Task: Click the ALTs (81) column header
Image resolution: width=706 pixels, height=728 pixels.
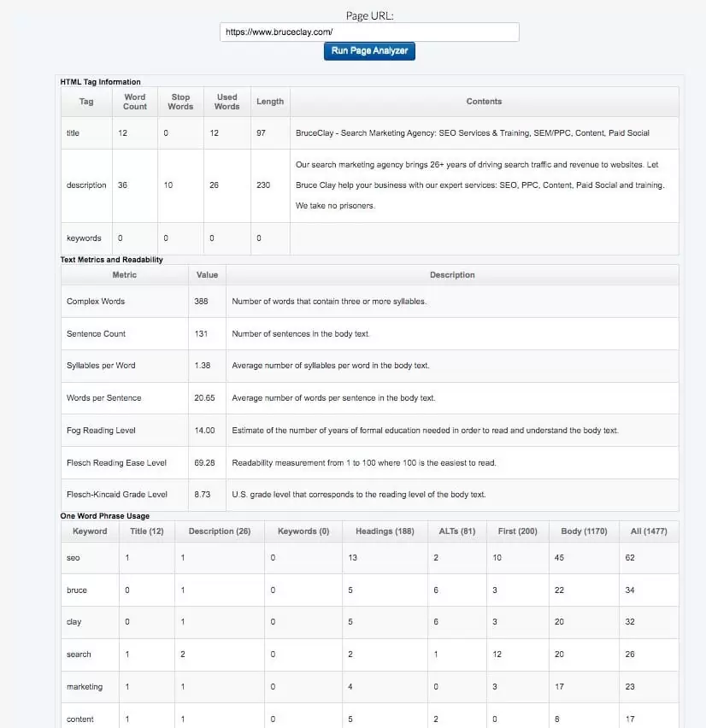Action: (458, 531)
